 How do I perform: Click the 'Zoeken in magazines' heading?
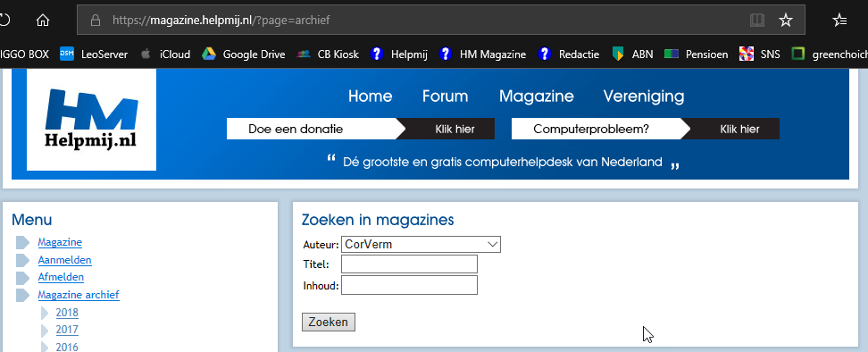pos(378,220)
